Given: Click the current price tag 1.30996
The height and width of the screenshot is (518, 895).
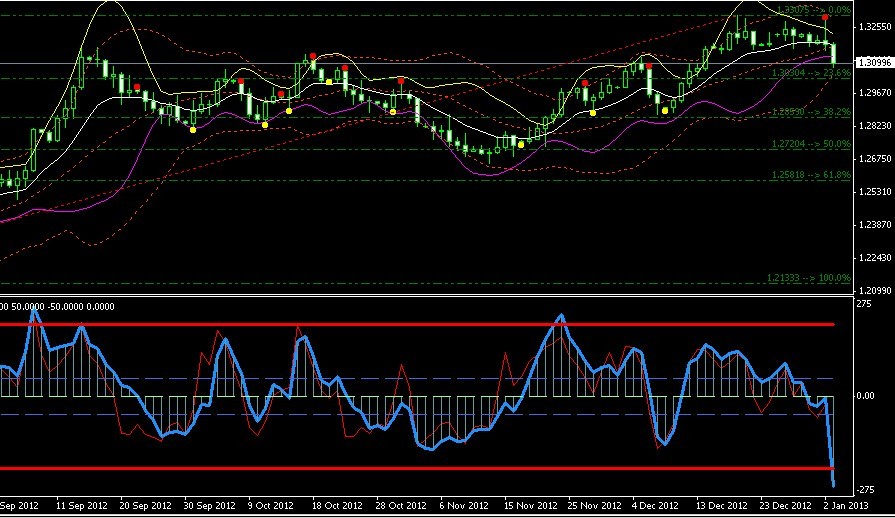Looking at the screenshot, I should click(874, 64).
